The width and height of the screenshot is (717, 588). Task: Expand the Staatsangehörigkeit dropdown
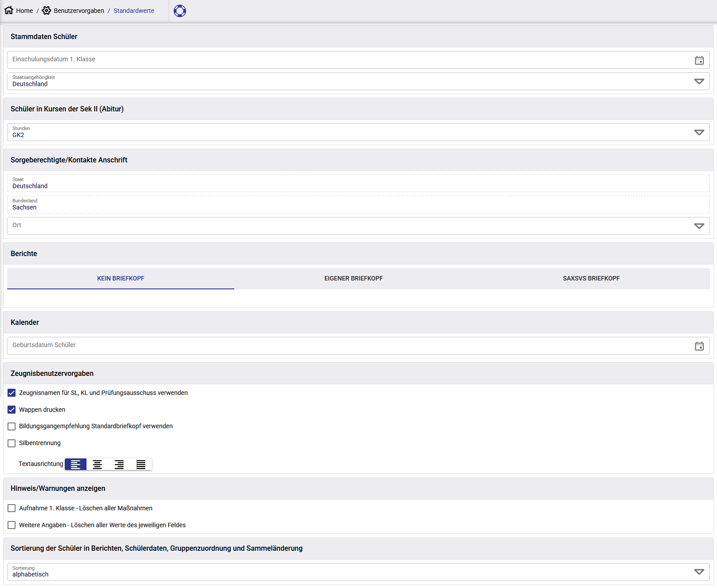point(699,81)
